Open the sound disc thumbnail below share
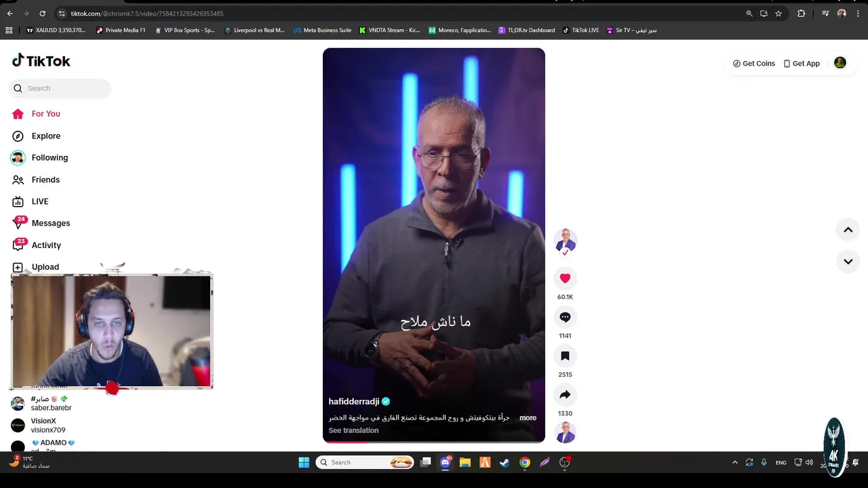The height and width of the screenshot is (488, 868). click(565, 432)
